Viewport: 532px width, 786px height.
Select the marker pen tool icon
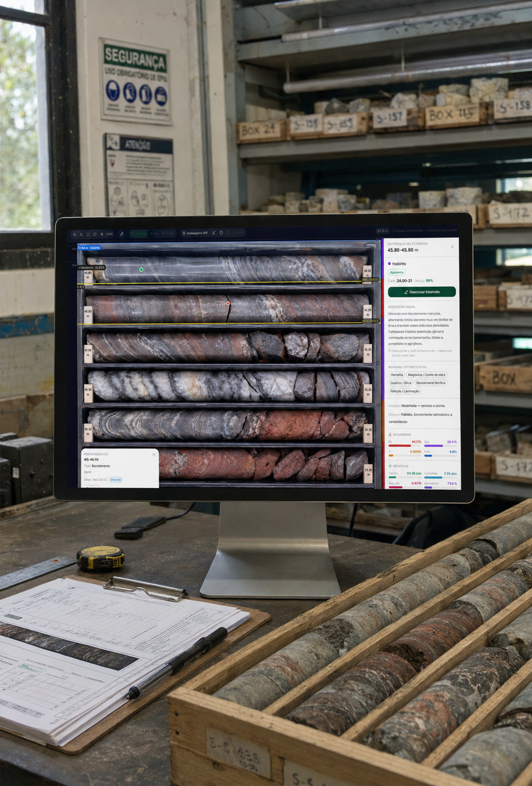click(x=122, y=234)
